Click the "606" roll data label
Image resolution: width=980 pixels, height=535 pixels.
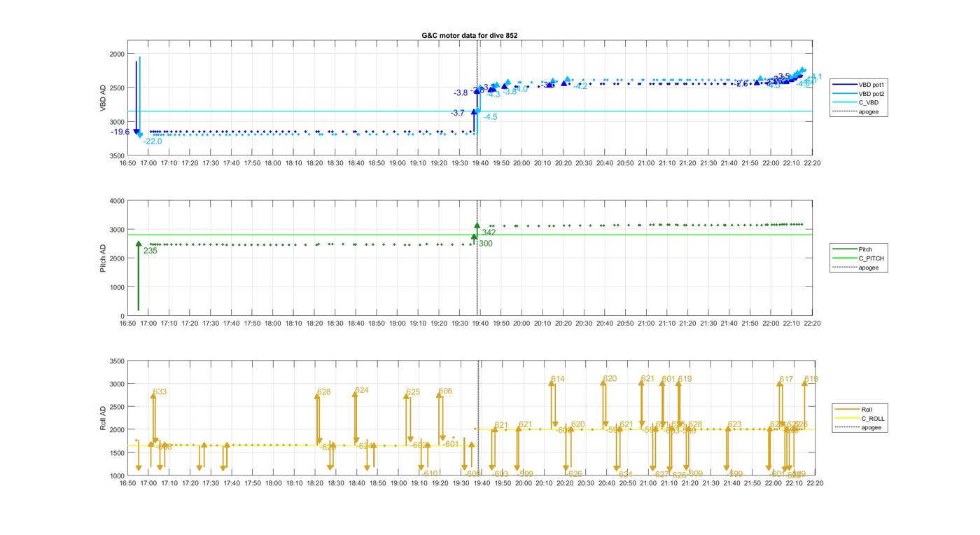coord(445,391)
